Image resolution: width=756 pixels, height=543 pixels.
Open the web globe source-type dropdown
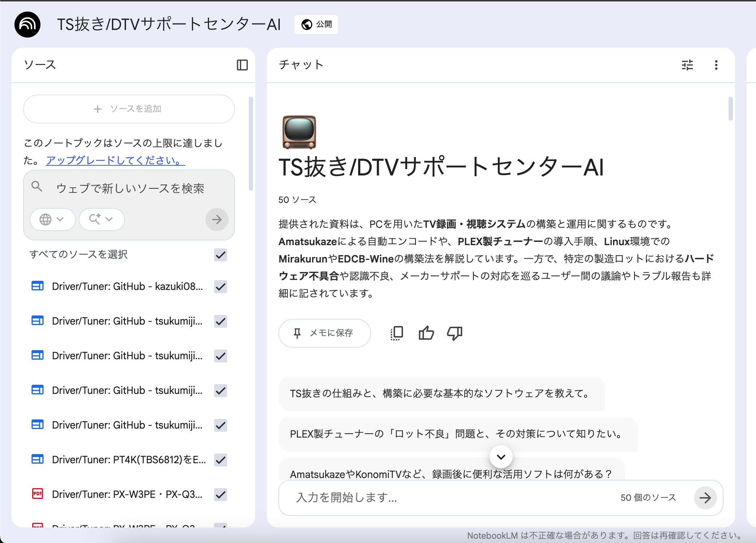pos(52,219)
